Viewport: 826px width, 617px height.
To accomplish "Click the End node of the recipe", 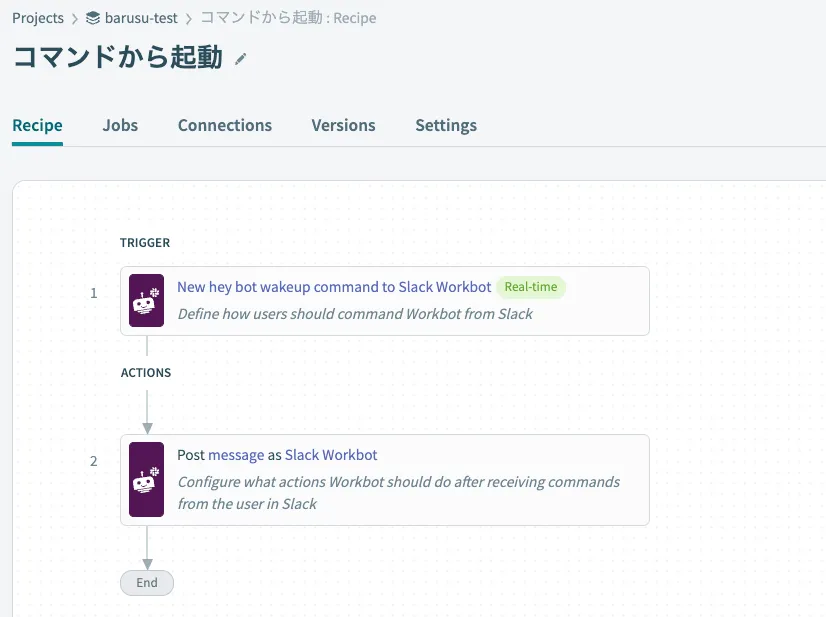I will click(147, 583).
